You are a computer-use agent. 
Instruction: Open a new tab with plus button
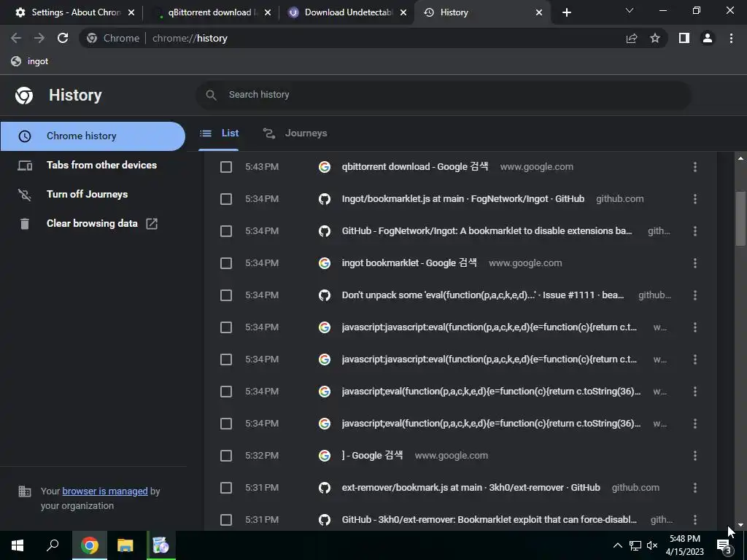566,12
